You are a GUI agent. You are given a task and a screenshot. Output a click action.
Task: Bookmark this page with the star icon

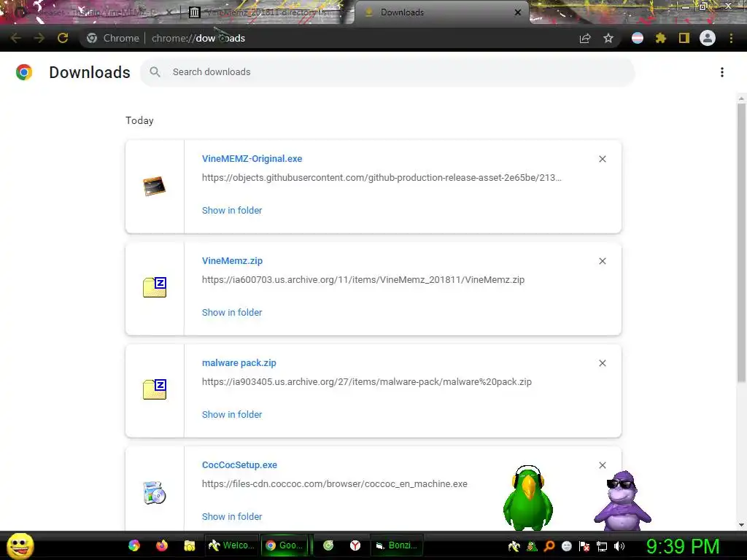[x=608, y=38]
